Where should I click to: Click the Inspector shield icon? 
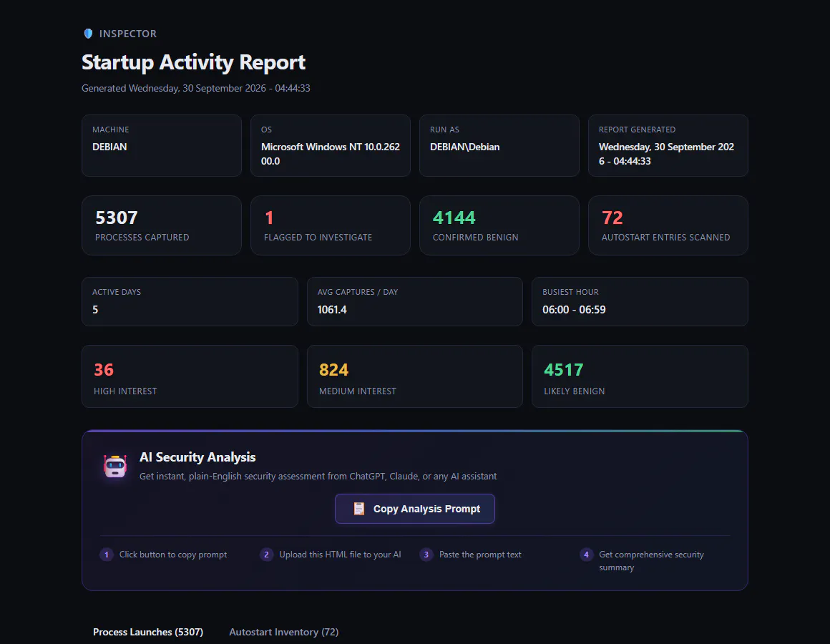89,34
